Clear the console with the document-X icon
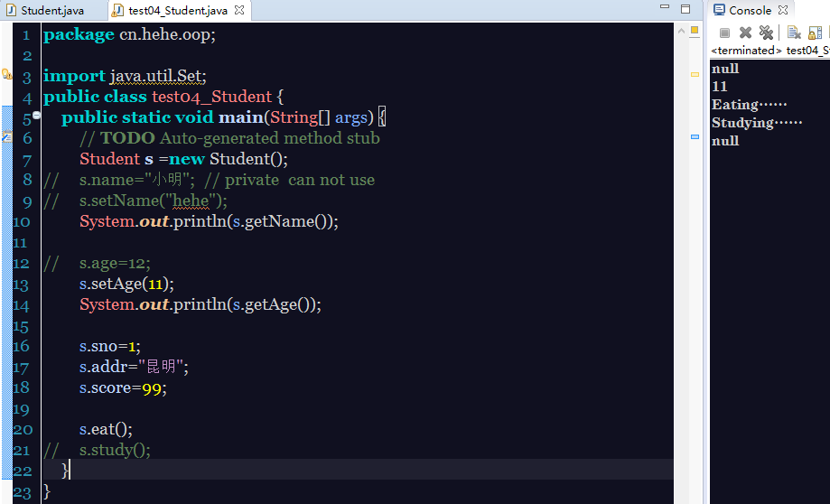The width and height of the screenshot is (830, 504). coord(794,33)
